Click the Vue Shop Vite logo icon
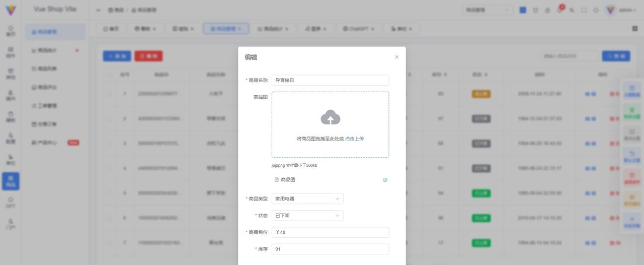This screenshot has height=265, width=644. pyautogui.click(x=11, y=10)
